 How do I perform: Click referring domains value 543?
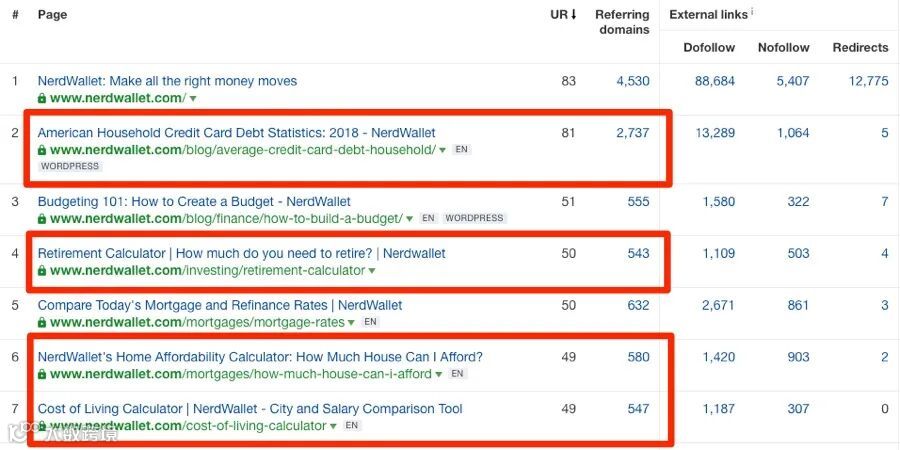pos(638,253)
